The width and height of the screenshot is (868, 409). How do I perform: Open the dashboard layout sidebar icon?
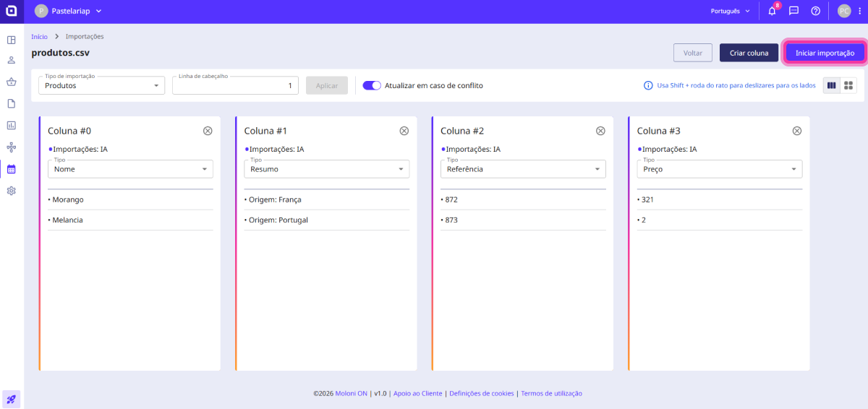(x=12, y=40)
